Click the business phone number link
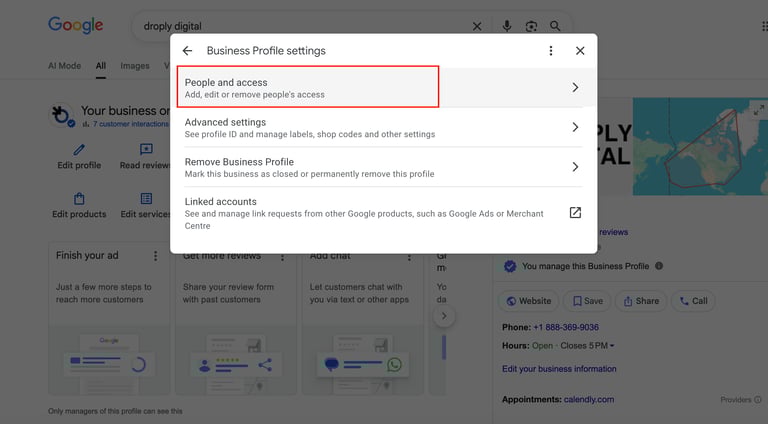The image size is (768, 424). (x=566, y=327)
